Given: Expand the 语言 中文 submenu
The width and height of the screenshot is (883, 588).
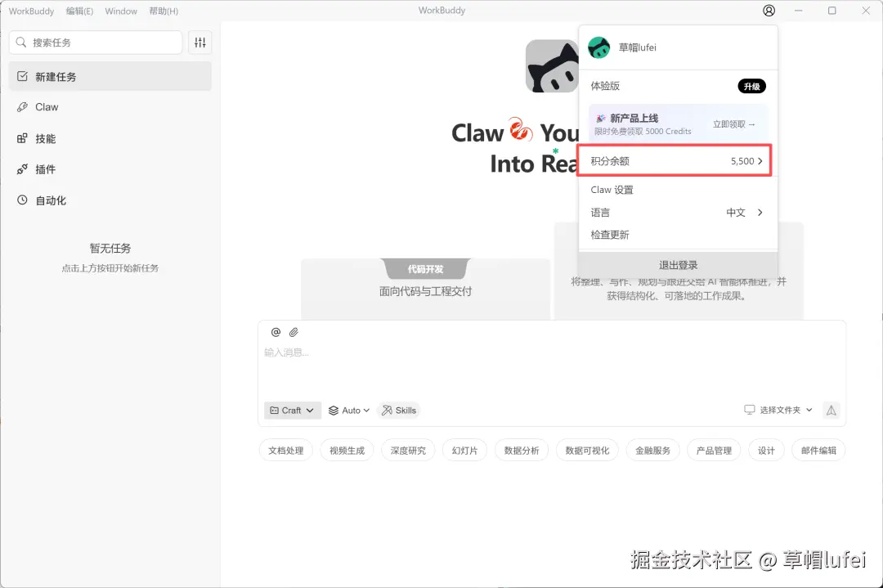Looking at the screenshot, I should tap(678, 213).
